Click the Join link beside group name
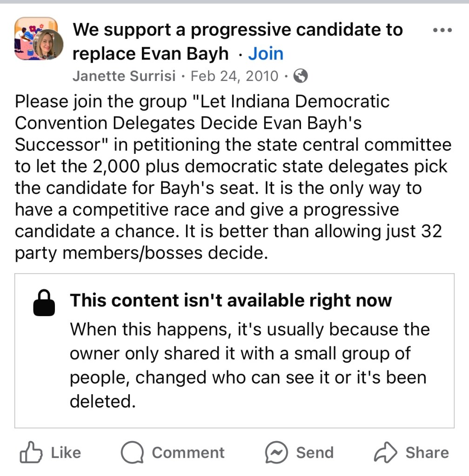Screen dimensions: 469x476 (266, 54)
